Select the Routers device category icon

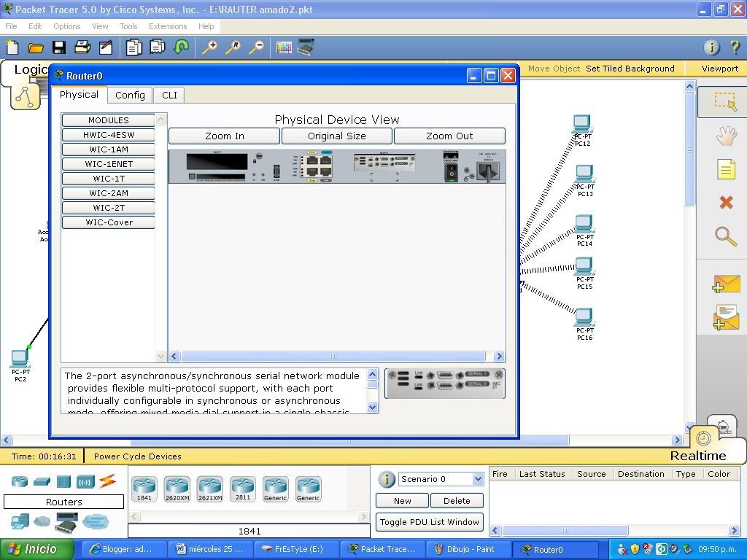pyautogui.click(x=20, y=481)
